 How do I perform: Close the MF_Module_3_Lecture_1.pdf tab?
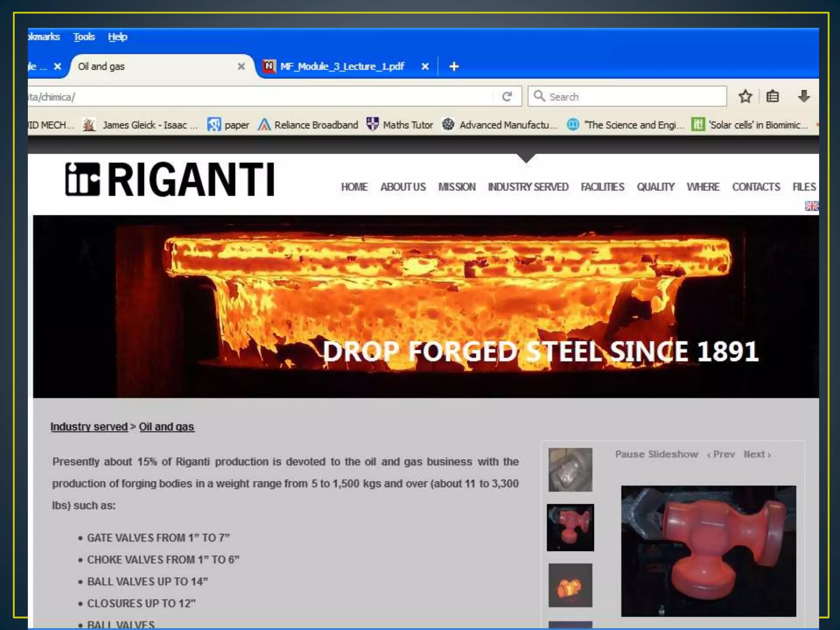pyautogui.click(x=425, y=66)
